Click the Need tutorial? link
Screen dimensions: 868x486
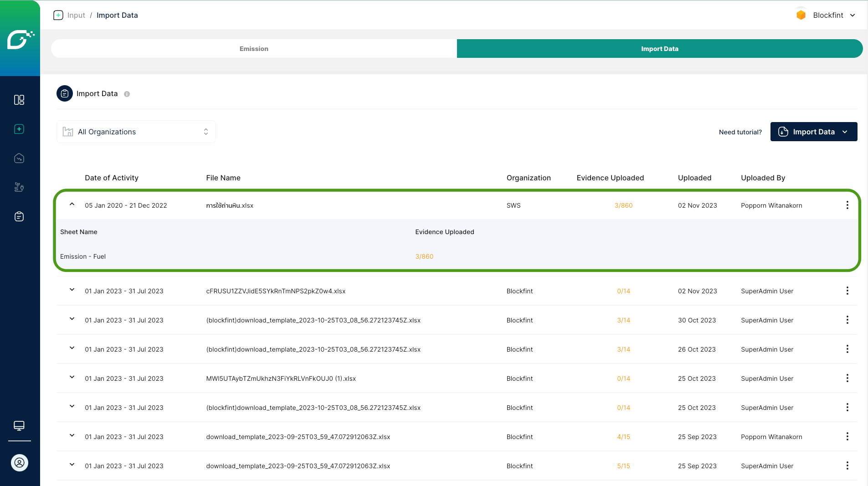tap(740, 132)
